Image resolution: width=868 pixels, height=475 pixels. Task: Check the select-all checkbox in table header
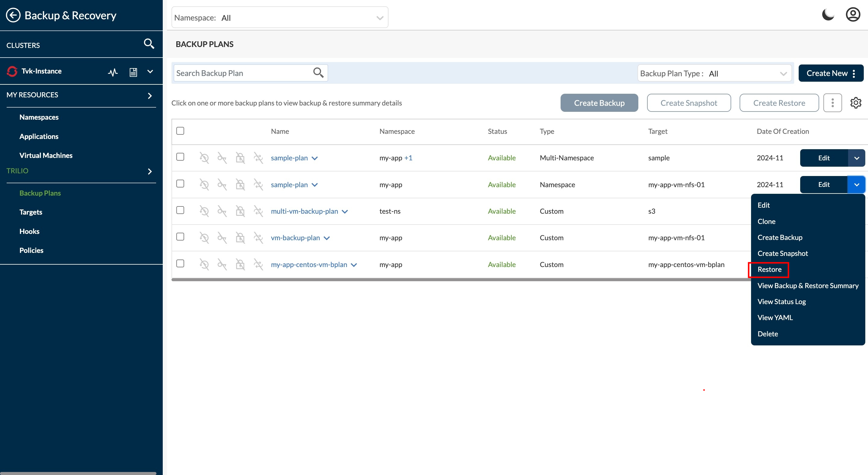[180, 131]
